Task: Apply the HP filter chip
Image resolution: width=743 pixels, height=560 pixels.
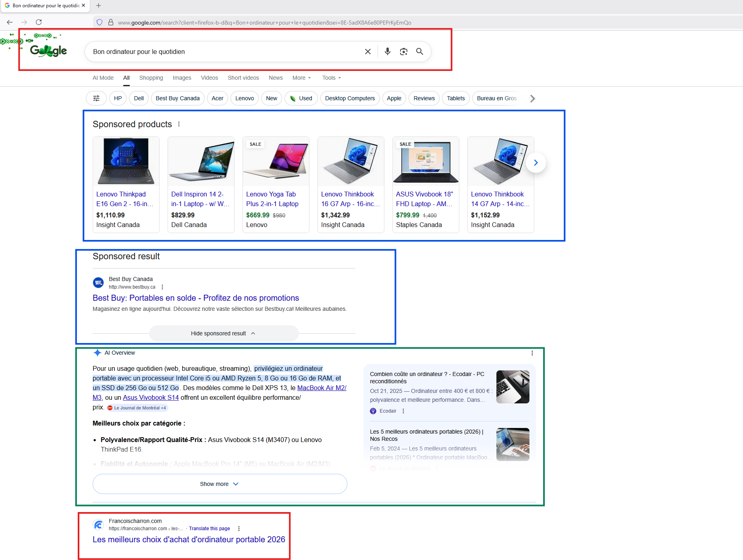Action: point(118,98)
